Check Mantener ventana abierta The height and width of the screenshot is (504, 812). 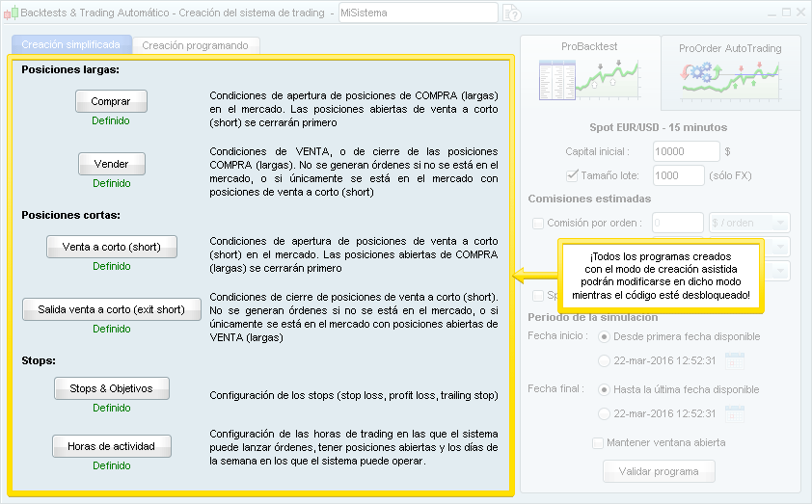coord(598,443)
